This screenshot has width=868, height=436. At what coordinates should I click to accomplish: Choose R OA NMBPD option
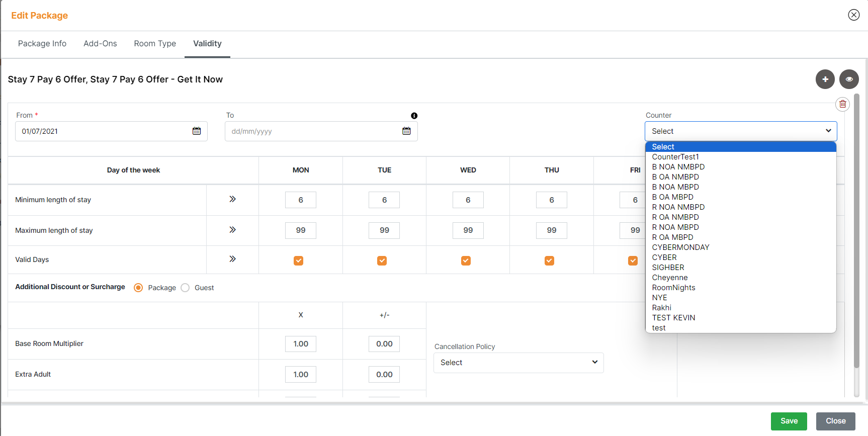[741, 217]
